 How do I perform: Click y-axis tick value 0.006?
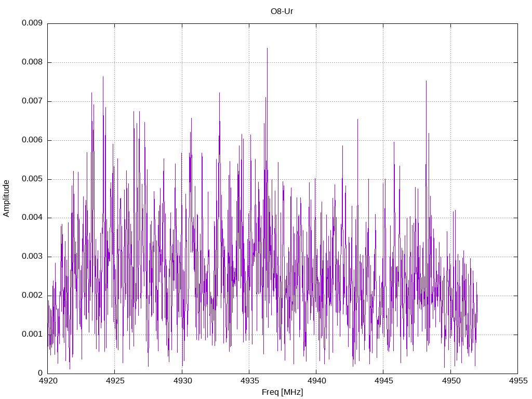point(32,140)
